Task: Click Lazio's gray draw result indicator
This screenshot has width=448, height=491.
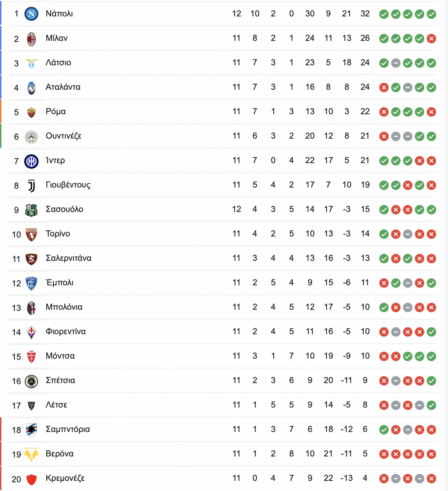Action: [396, 63]
